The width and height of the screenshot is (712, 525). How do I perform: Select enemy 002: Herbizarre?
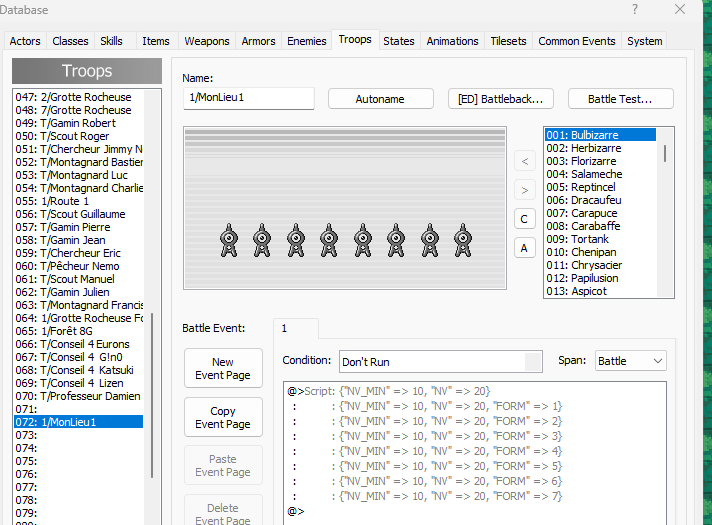pos(600,149)
